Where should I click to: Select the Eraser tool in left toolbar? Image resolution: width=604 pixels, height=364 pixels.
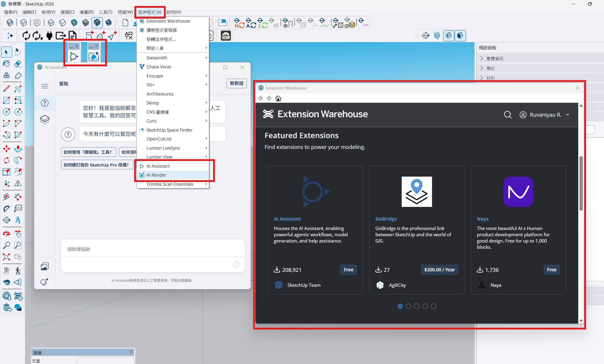[18, 64]
